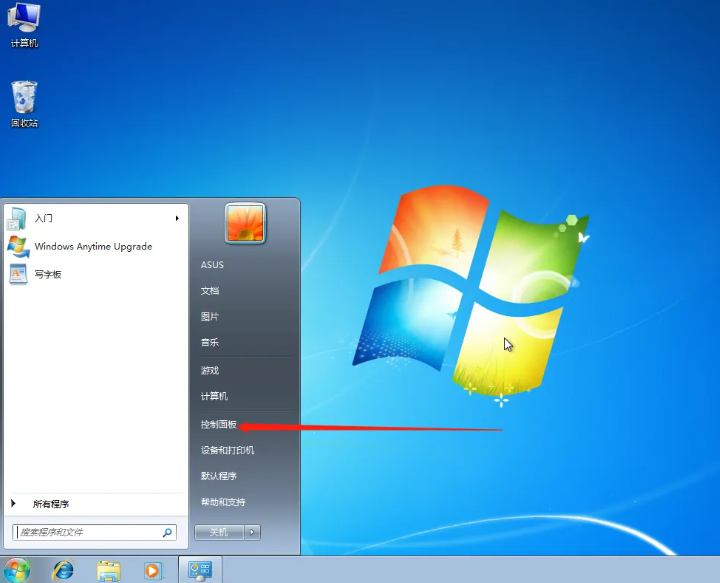Open 设备和打印机 in Start menu
This screenshot has height=583, width=720.
tap(227, 450)
